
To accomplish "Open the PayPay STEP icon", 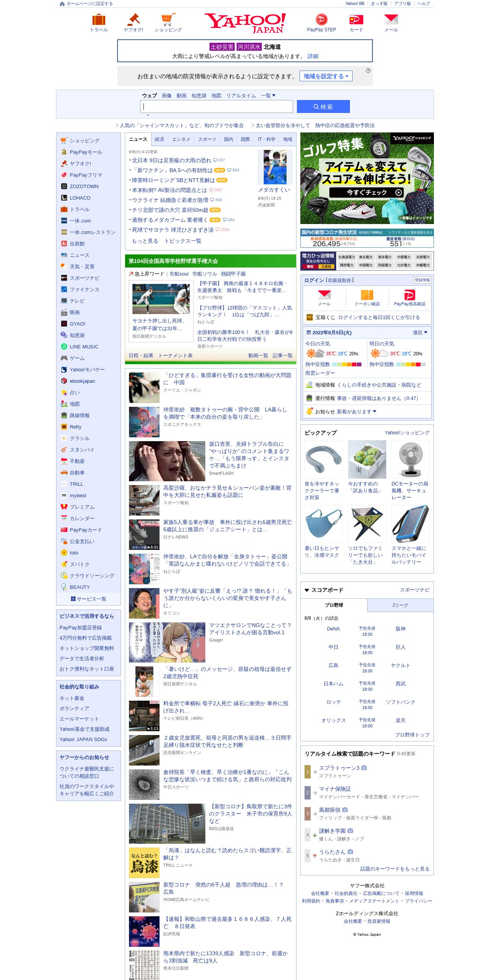I will click(x=322, y=19).
